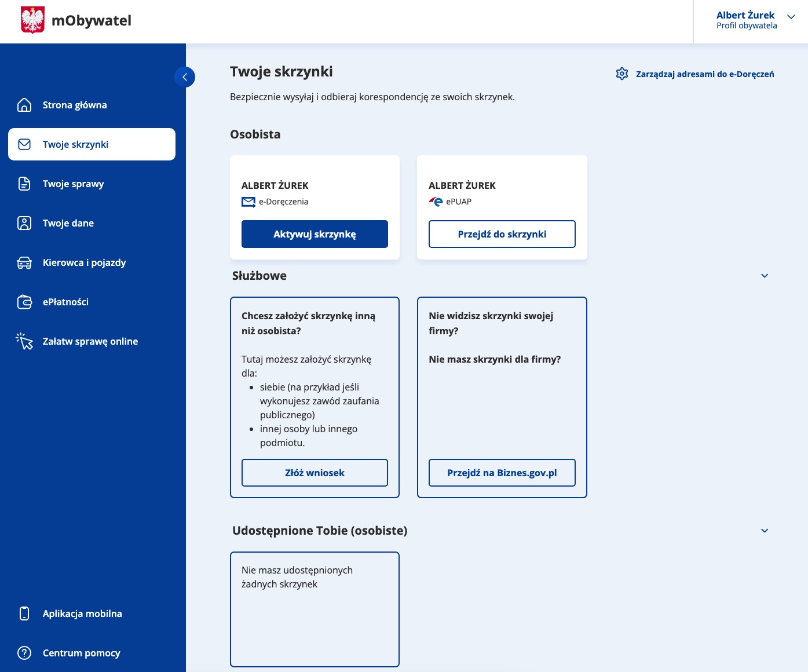The height and width of the screenshot is (672, 808).
Task: Click the e-Doręczenia envelope icon in Albert Żurek card
Action: [x=248, y=202]
